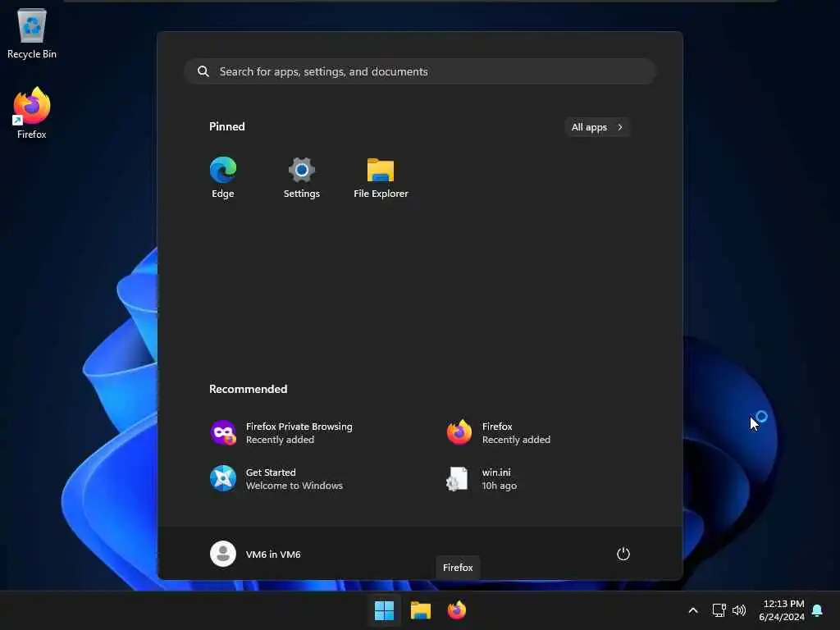Screen dimensions: 840x630
Task: Open Firefox from the taskbar
Action: (457, 610)
